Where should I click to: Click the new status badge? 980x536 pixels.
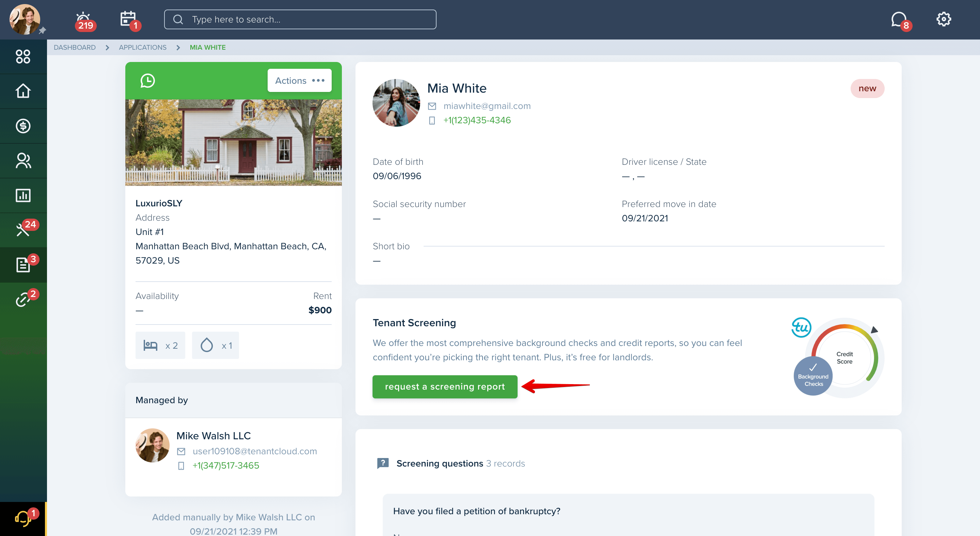(x=867, y=89)
